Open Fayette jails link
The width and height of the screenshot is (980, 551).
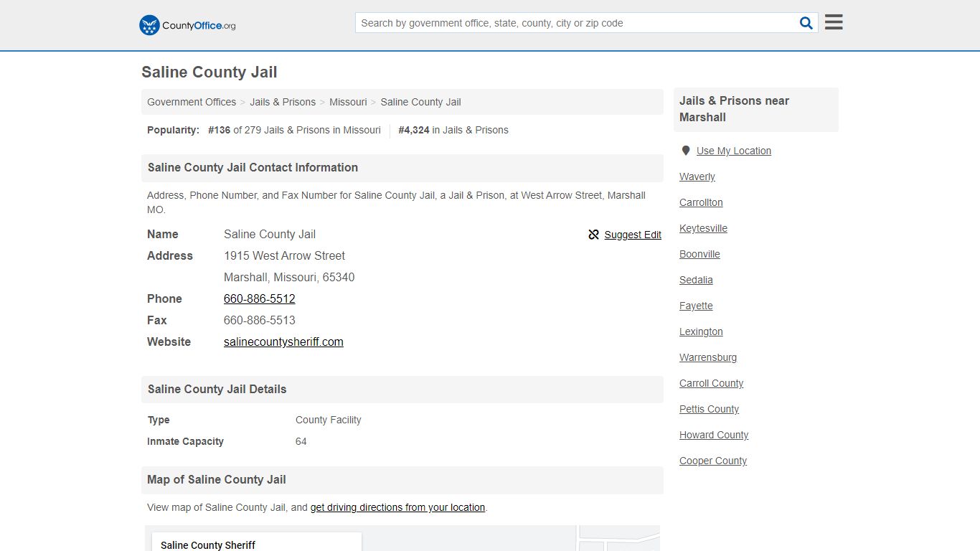point(696,306)
